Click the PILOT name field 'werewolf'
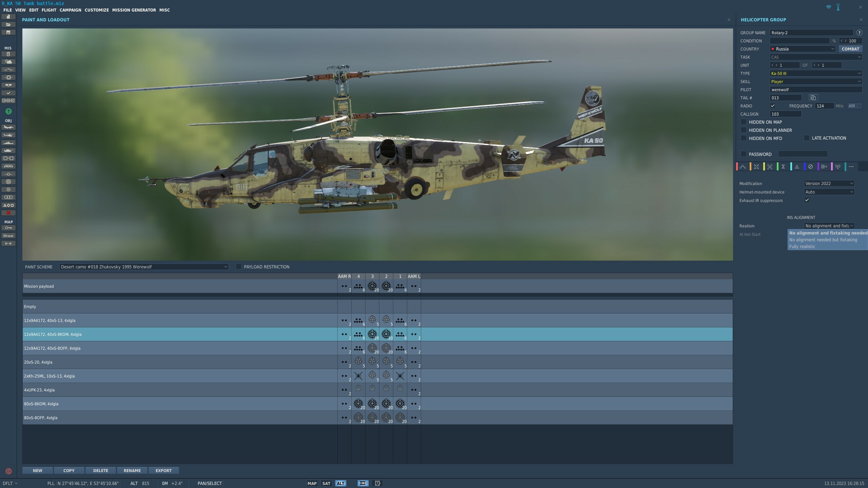This screenshot has width=868, height=488. pos(816,89)
